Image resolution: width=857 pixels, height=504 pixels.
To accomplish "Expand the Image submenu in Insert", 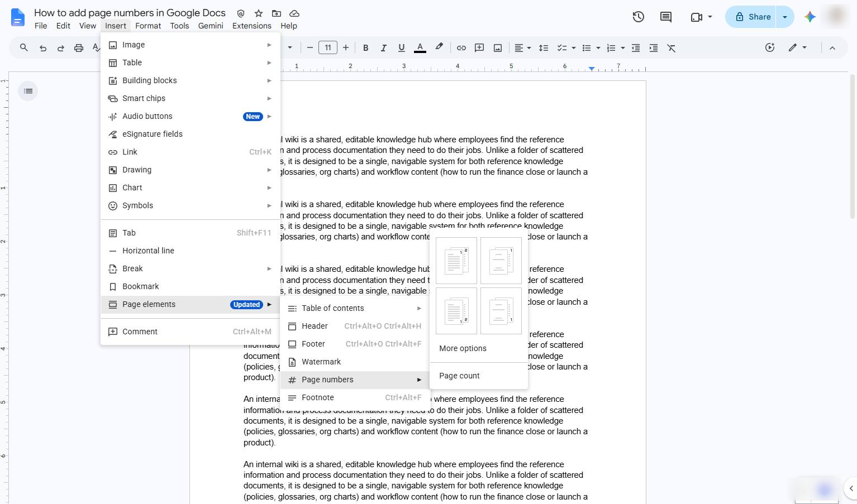I will click(190, 45).
